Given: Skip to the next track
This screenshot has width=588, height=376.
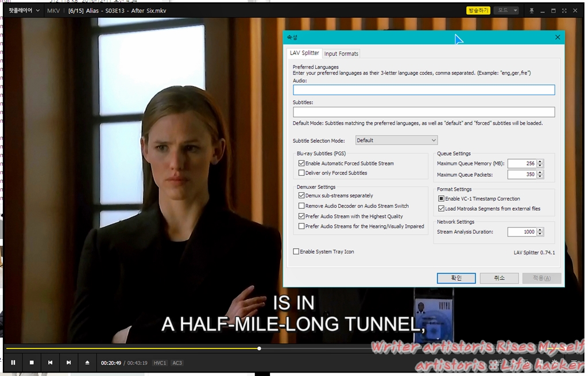Looking at the screenshot, I should pos(69,363).
